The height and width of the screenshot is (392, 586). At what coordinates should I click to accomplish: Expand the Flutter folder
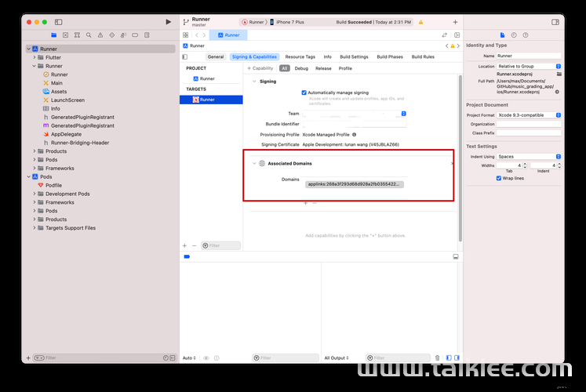35,57
